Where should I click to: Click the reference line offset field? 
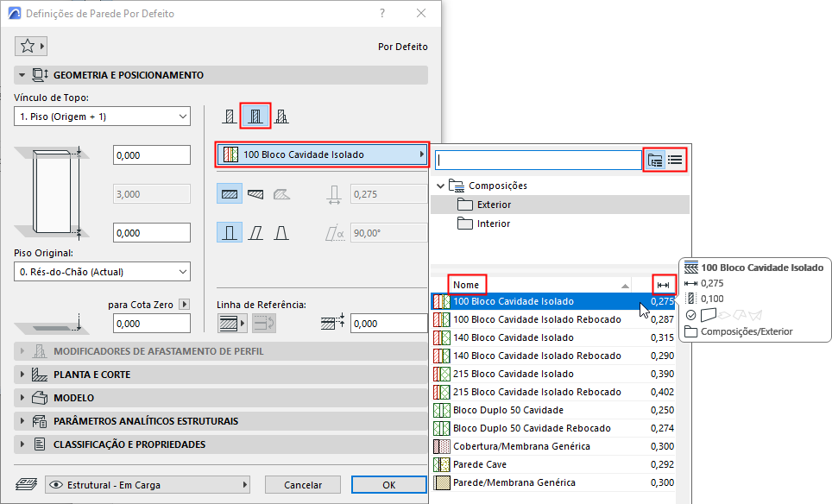click(x=389, y=324)
